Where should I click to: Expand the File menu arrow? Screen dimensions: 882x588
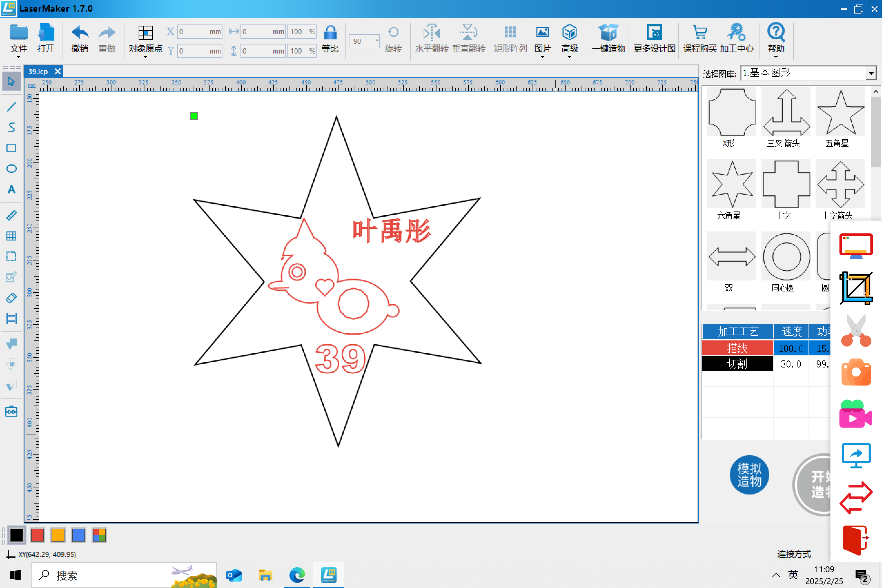pos(18,57)
